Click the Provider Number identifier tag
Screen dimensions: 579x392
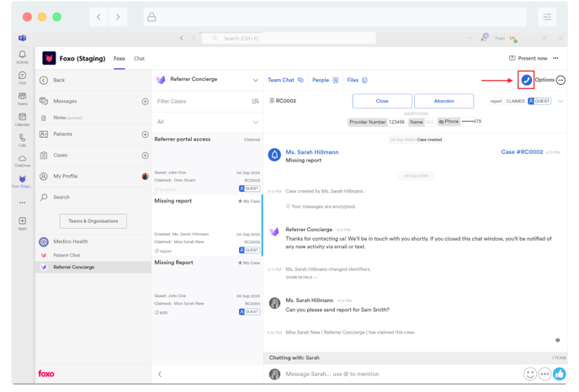click(377, 122)
